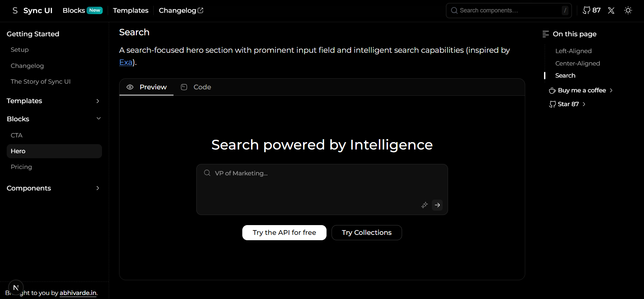Select Pricing in the Blocks sidebar

point(21,167)
